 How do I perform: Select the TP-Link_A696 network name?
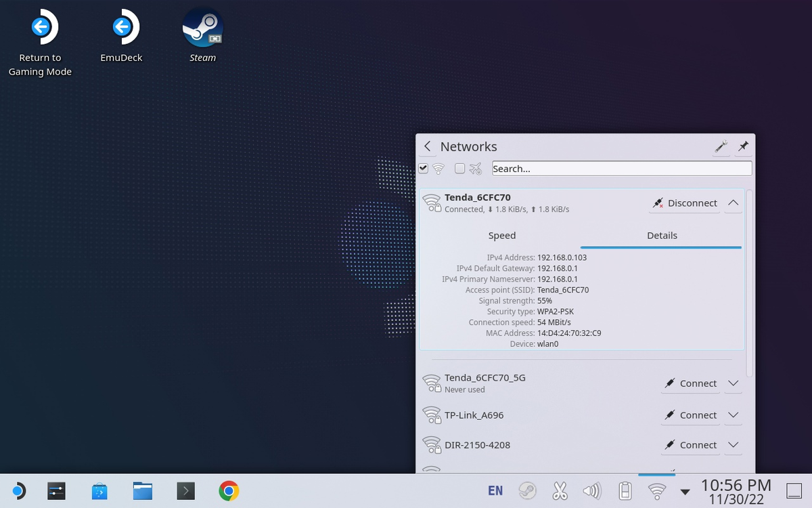coord(474,415)
